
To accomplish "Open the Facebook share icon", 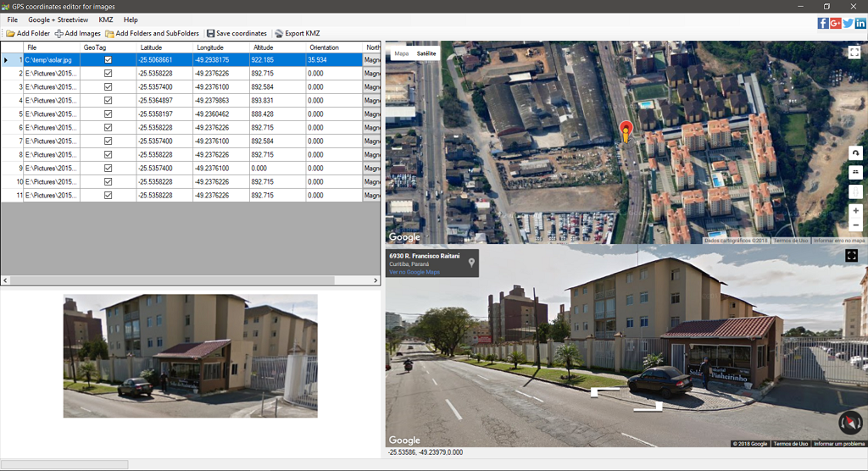I will 823,23.
